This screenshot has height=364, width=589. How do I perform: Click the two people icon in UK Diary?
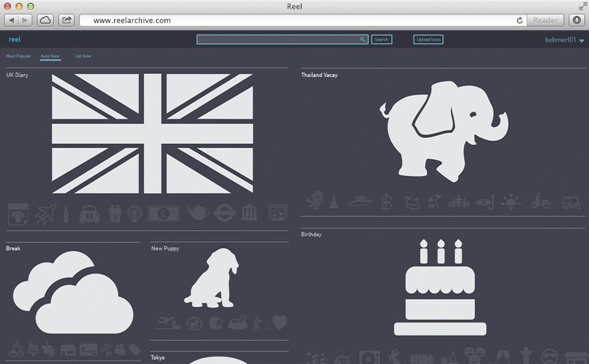point(114,214)
